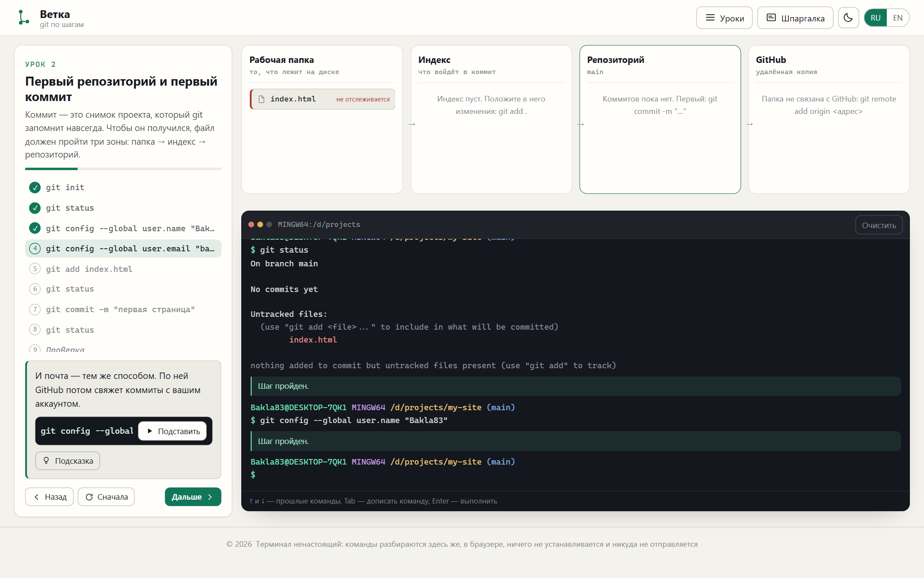Select the index.html file in Рабочая папка
Image resolution: width=924 pixels, height=578 pixels.
[x=323, y=99]
